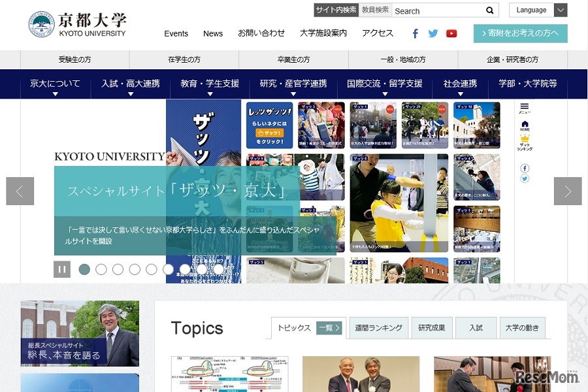Screen dimensions: 588x392
Task: Click the レッツザッツ! tile in banner
Action: pyautogui.click(x=269, y=125)
